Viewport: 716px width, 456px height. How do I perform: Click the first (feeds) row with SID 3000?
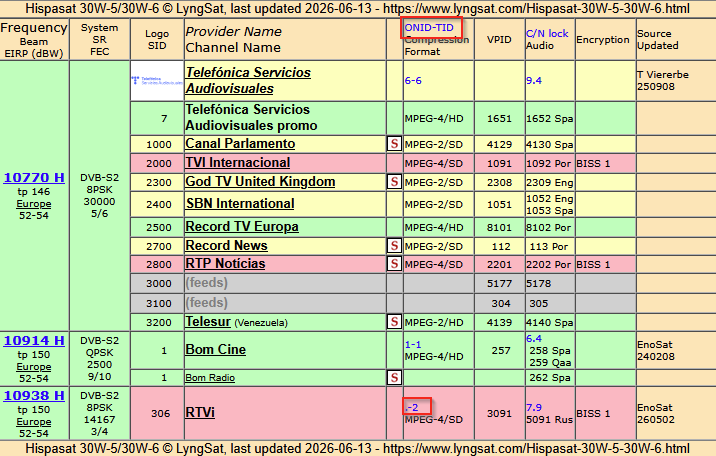coord(383,283)
